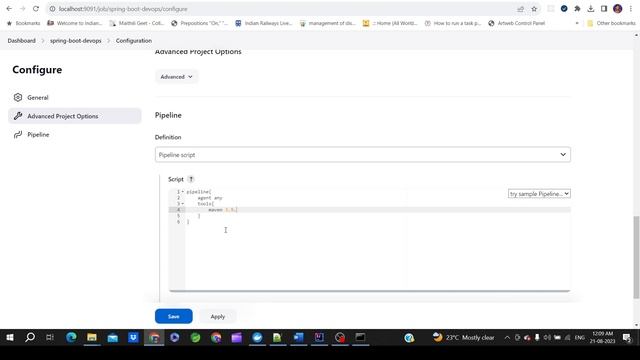Image resolution: width=640 pixels, height=360 pixels.
Task: Open Task View on taskbar
Action: pyautogui.click(x=50, y=338)
